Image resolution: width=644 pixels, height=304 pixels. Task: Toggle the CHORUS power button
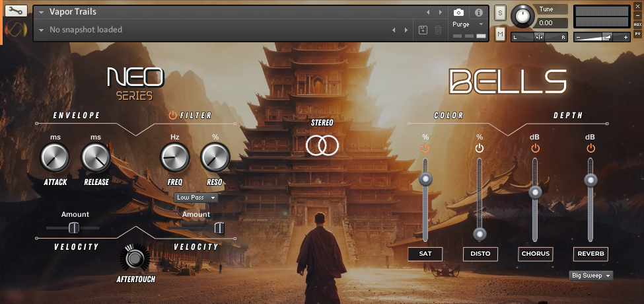[x=535, y=148]
